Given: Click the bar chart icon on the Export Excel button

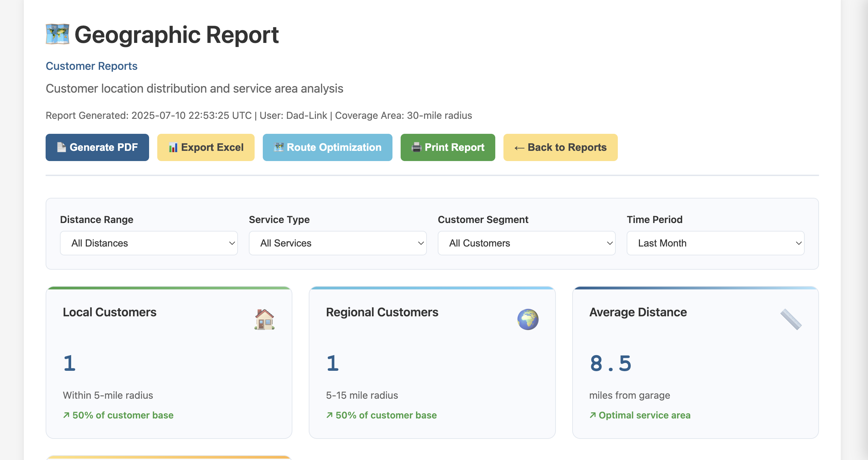Looking at the screenshot, I should point(174,147).
